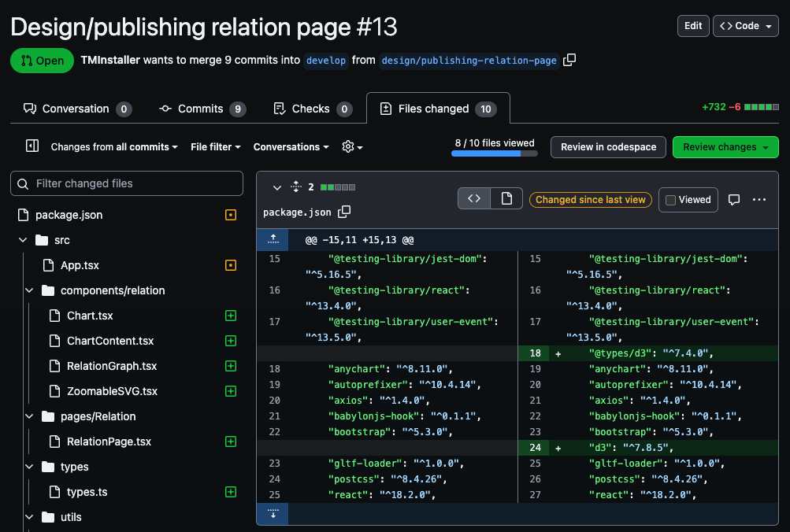790x532 pixels.
Task: Collapse the utils folder
Action: 29,517
